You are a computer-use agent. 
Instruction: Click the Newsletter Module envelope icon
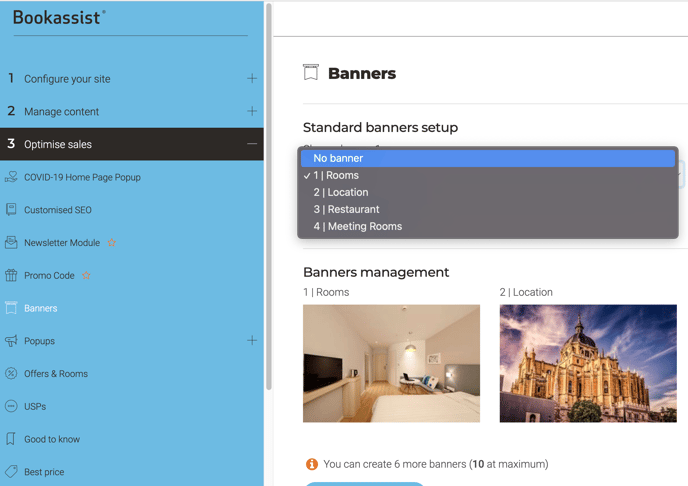(11, 243)
